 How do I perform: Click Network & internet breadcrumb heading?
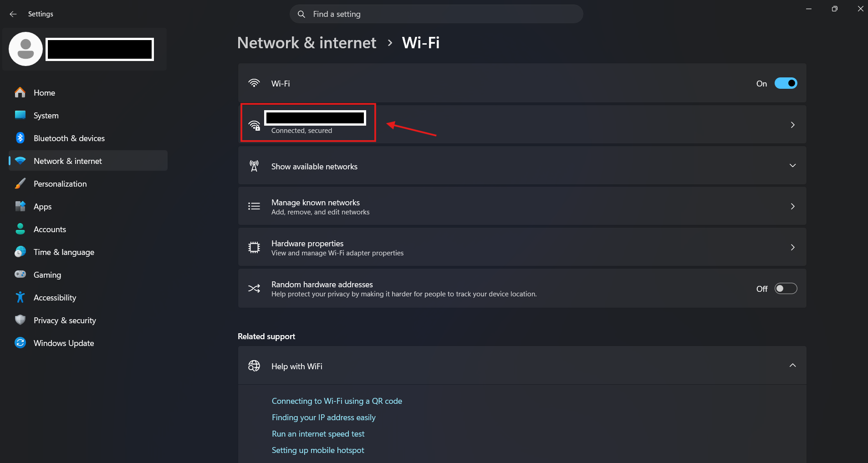306,43
